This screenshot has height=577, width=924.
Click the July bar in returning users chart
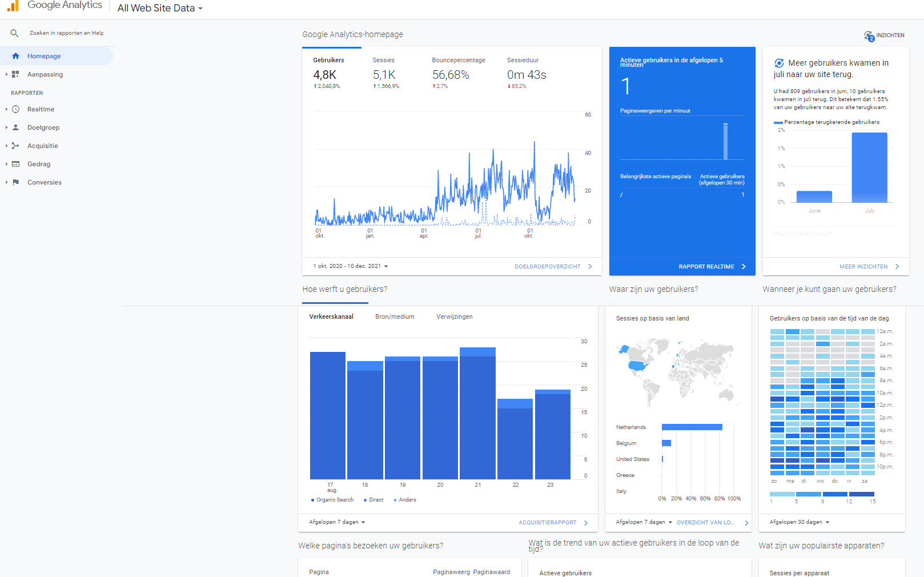pyautogui.click(x=869, y=167)
